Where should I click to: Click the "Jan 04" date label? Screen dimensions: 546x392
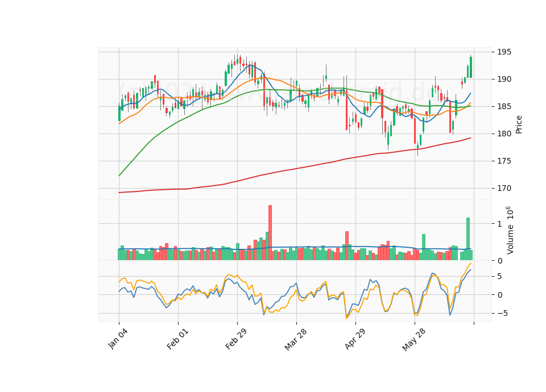[x=118, y=339]
